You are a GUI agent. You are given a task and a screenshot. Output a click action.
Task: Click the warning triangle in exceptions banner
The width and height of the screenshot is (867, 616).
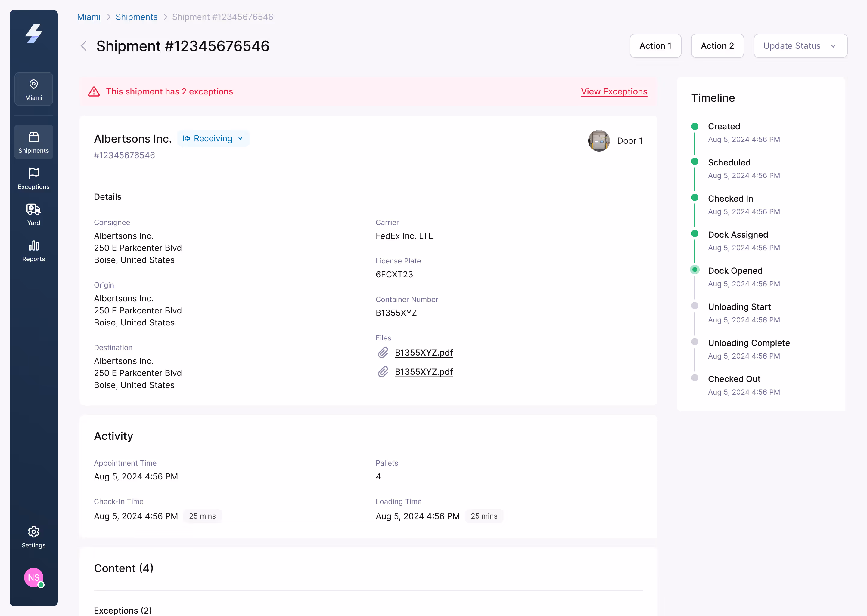[x=94, y=92]
